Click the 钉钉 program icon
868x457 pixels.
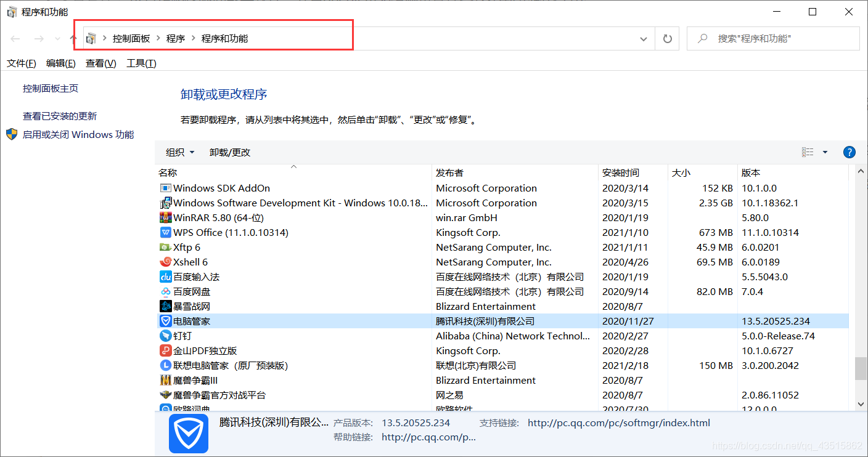pyautogui.click(x=165, y=336)
